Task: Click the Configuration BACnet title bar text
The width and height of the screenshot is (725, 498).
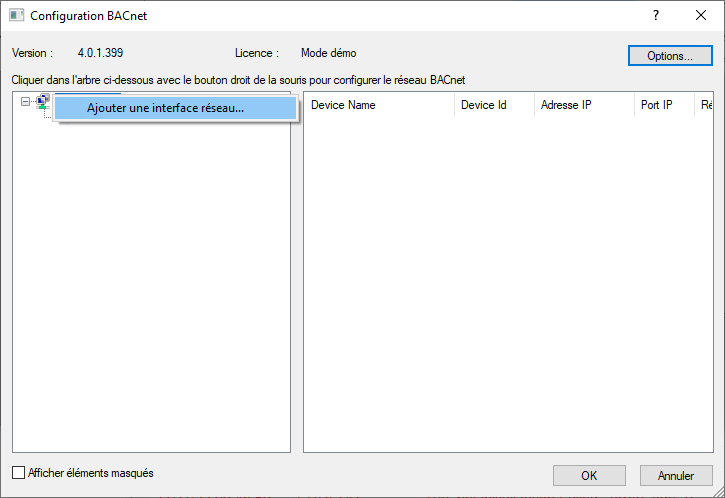Action: click(x=88, y=16)
